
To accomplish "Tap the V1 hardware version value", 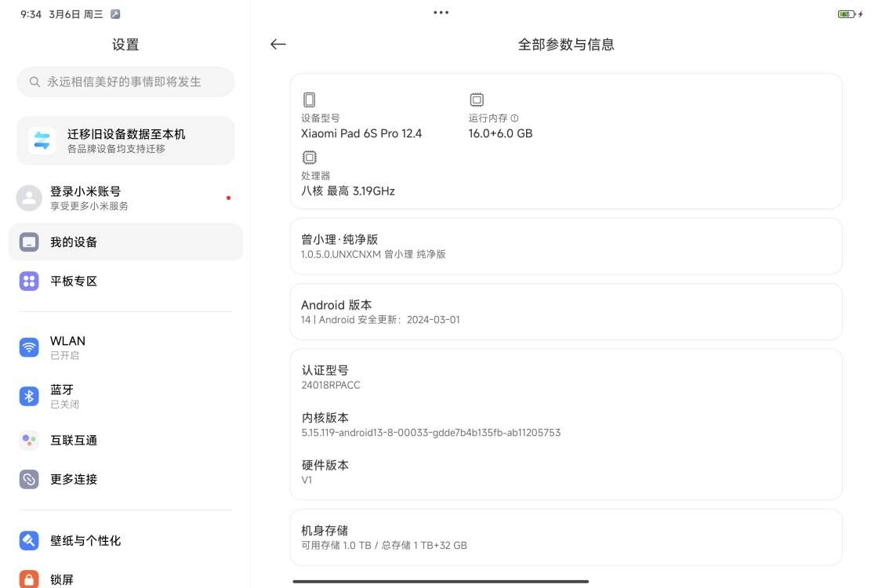I will click(x=307, y=480).
